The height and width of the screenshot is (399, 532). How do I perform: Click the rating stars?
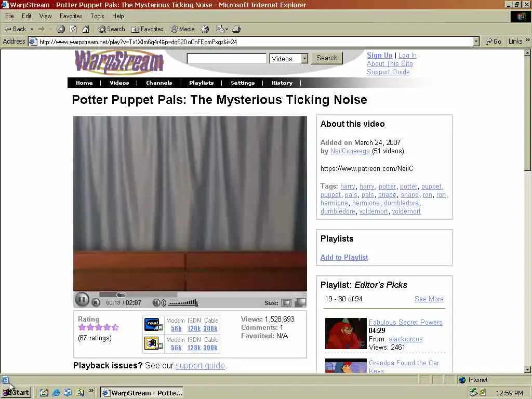coord(98,327)
